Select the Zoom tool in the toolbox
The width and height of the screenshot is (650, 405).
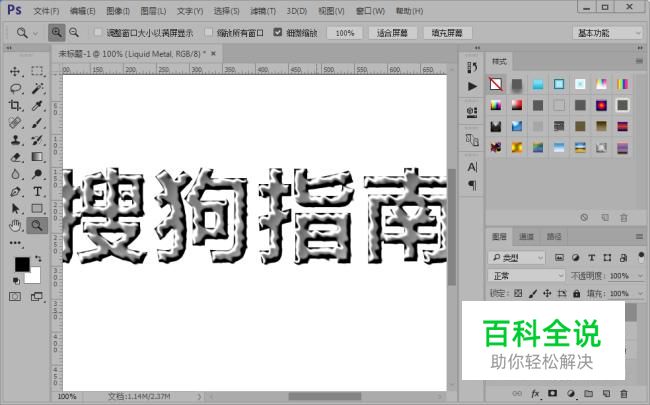point(37,226)
